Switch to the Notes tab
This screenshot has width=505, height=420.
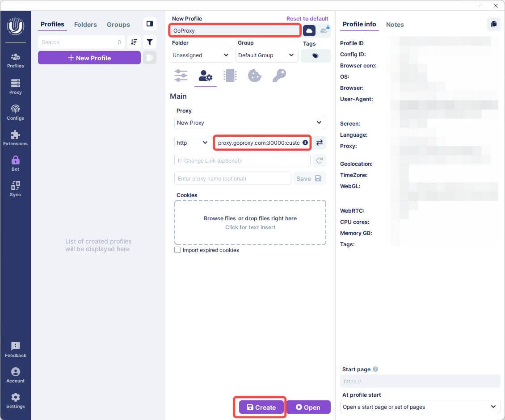coord(395,25)
